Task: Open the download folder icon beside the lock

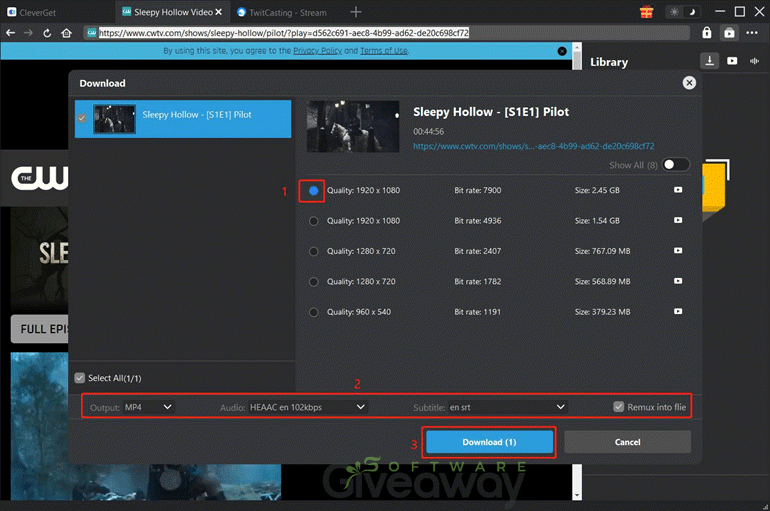Action: (730, 33)
